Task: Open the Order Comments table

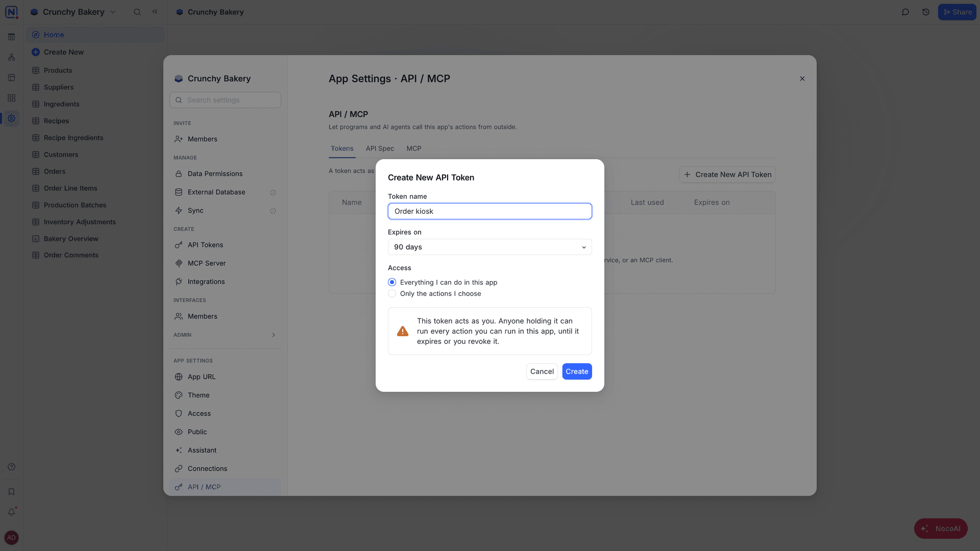Action: (95, 255)
